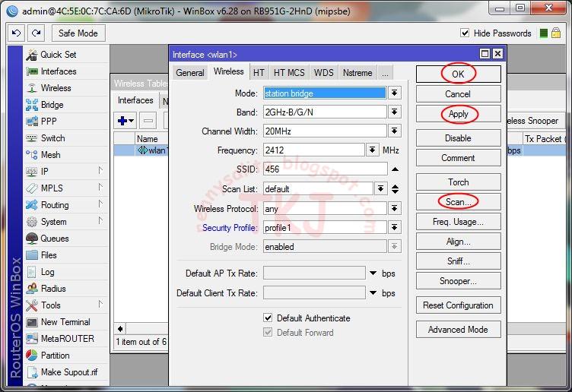
Task: Click the undo arrow in toolbar
Action: (x=16, y=33)
